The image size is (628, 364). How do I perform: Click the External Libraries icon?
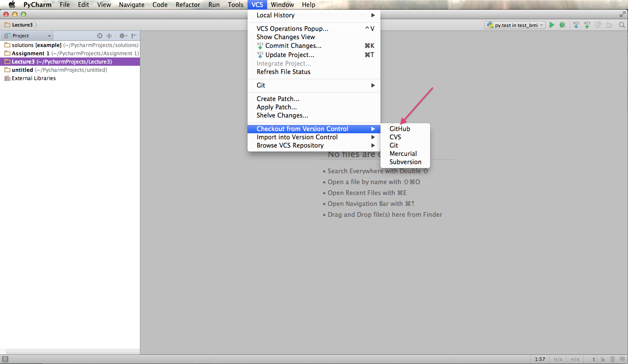7,78
